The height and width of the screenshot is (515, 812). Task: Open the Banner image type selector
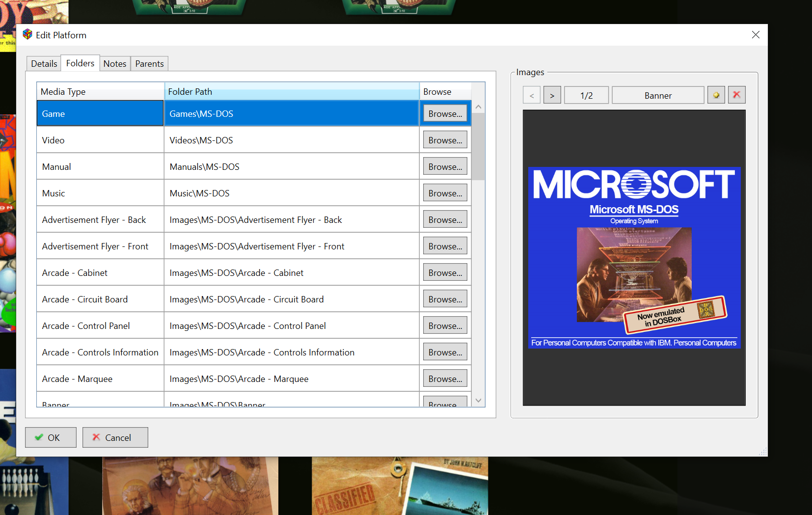658,95
